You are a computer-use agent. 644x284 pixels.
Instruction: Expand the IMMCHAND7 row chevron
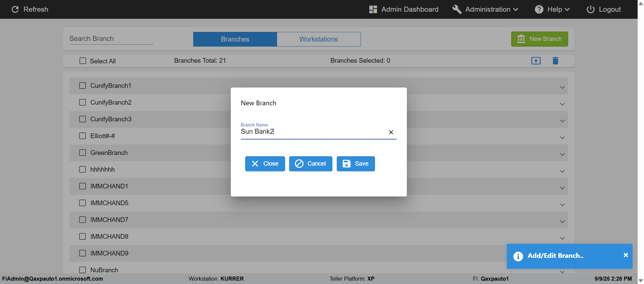point(562,222)
